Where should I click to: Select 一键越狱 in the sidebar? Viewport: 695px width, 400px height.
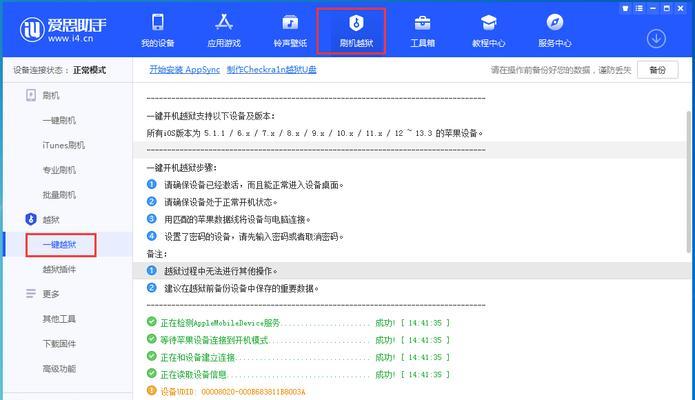59,244
